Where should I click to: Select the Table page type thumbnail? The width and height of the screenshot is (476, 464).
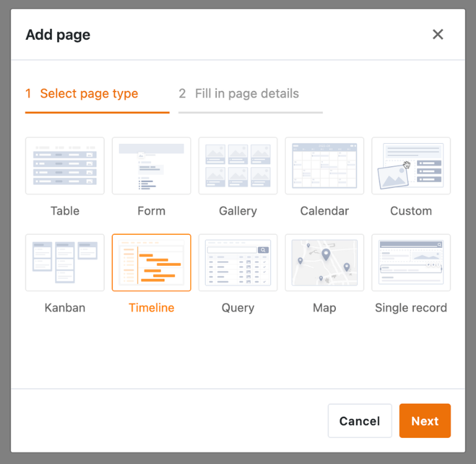65,165
